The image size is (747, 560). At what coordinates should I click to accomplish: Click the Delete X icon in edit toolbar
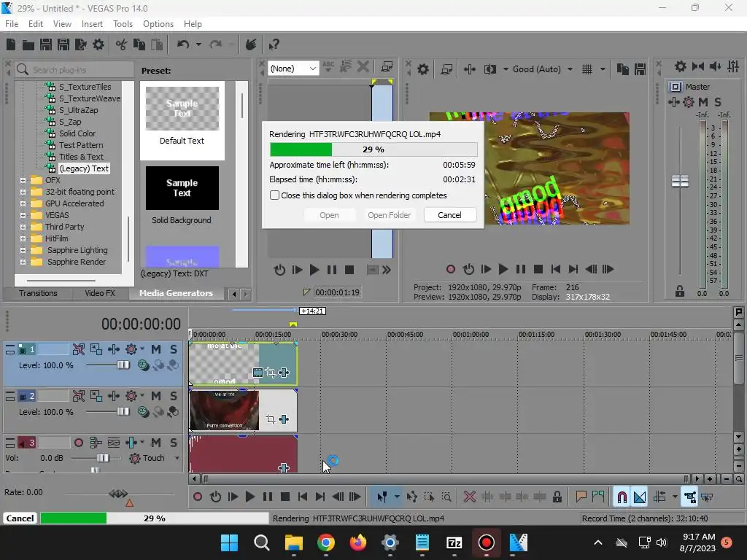click(469, 497)
